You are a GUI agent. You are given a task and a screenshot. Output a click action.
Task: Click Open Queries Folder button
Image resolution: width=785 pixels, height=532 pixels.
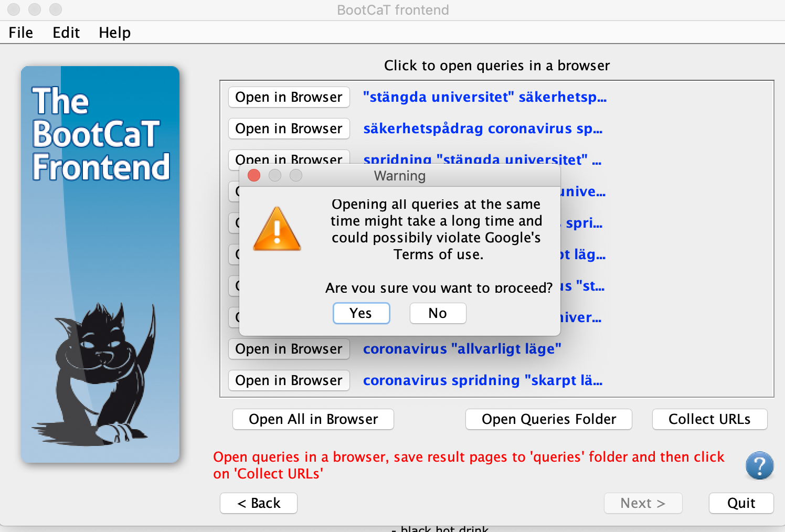pos(549,419)
